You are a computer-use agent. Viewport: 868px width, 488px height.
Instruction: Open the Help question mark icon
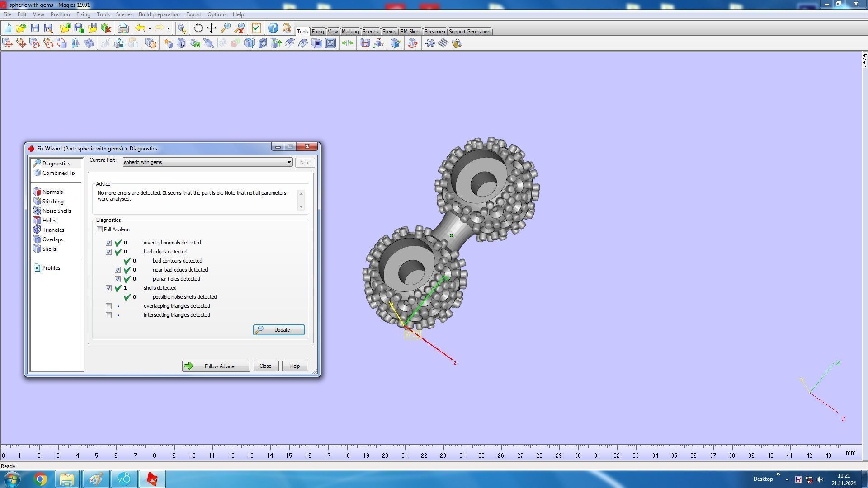pos(273,28)
